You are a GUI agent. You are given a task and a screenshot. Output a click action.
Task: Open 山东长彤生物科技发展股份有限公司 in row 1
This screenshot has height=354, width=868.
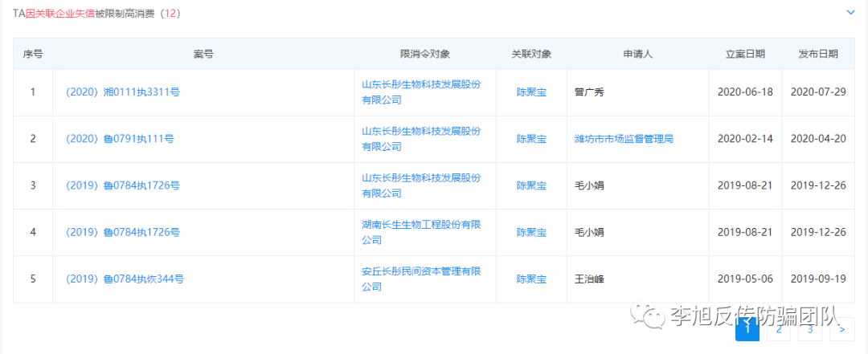tap(420, 92)
